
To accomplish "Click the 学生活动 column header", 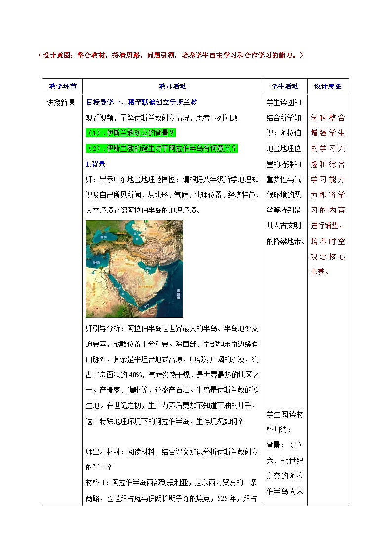I will click(285, 86).
